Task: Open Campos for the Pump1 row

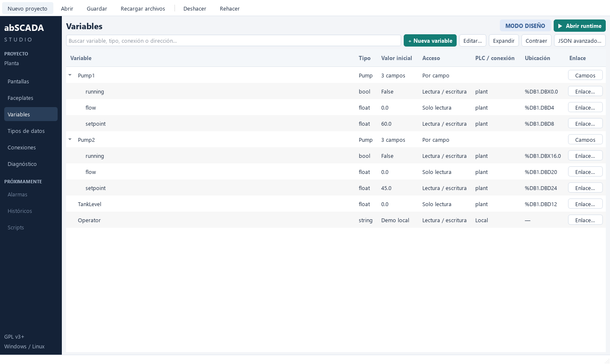Action: [585, 75]
